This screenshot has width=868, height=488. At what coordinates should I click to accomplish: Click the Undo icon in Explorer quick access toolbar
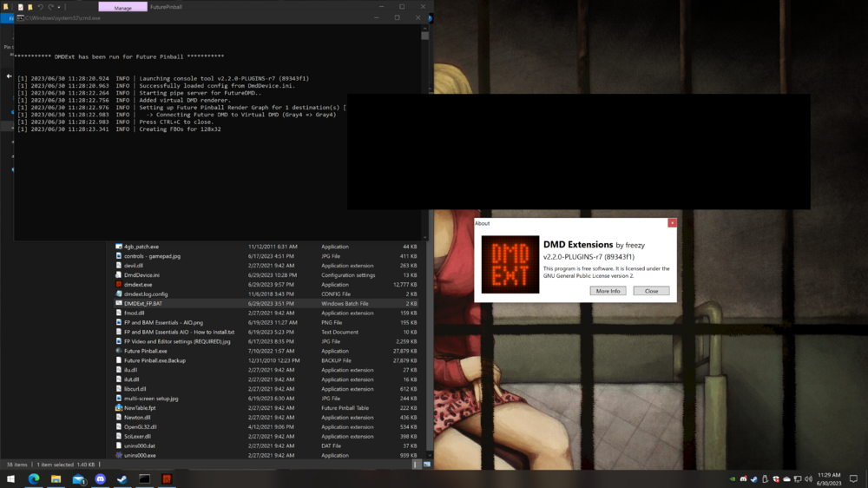(x=41, y=7)
